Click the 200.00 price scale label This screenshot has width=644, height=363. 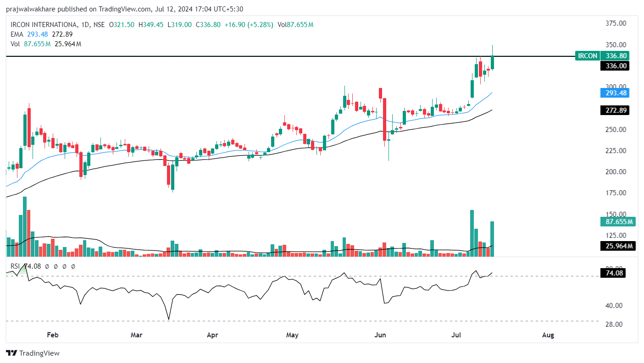point(616,172)
